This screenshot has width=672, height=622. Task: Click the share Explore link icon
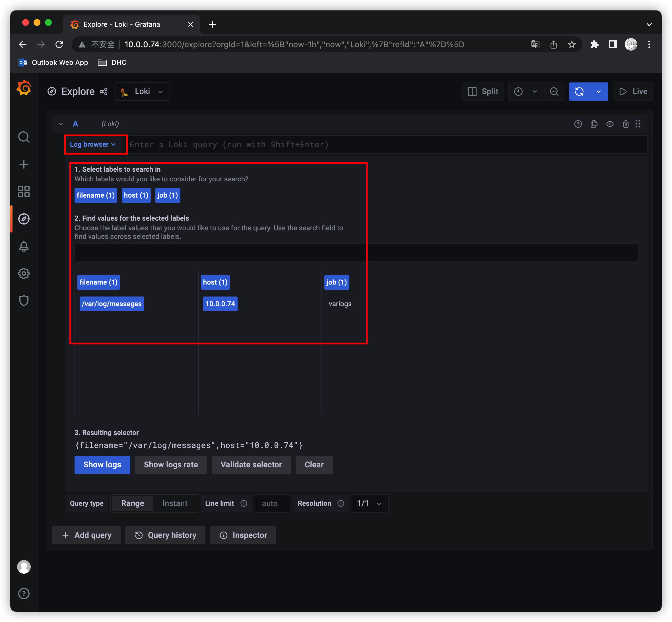click(x=104, y=92)
